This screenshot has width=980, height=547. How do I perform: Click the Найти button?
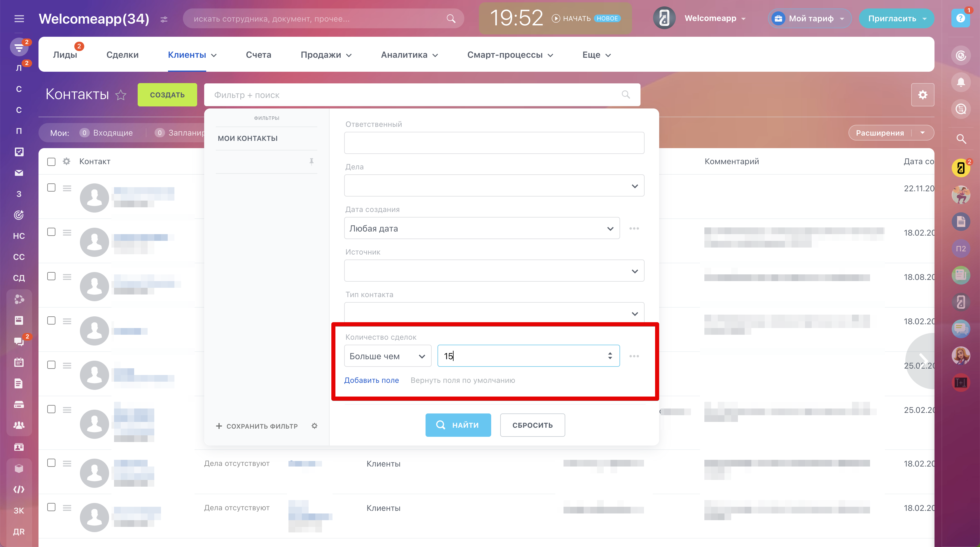pyautogui.click(x=458, y=425)
